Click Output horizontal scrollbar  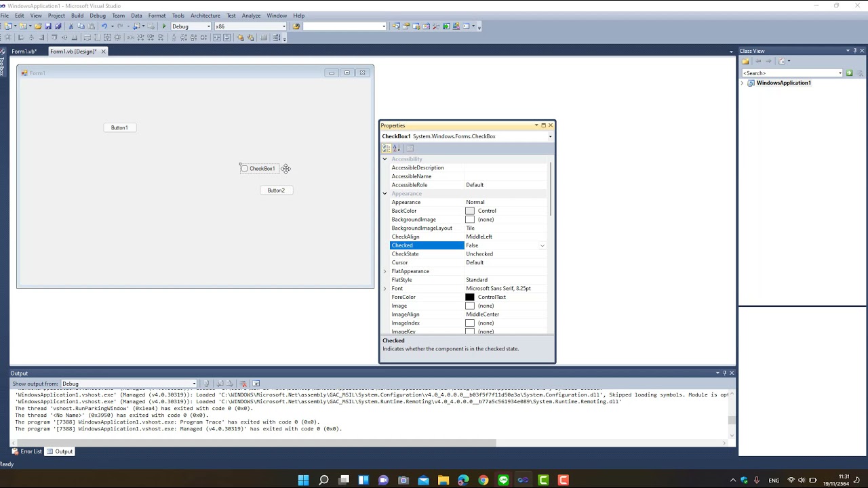pos(258,443)
